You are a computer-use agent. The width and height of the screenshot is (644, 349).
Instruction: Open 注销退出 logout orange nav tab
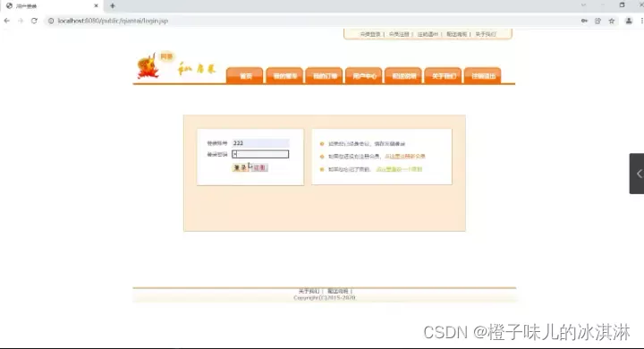(x=483, y=76)
